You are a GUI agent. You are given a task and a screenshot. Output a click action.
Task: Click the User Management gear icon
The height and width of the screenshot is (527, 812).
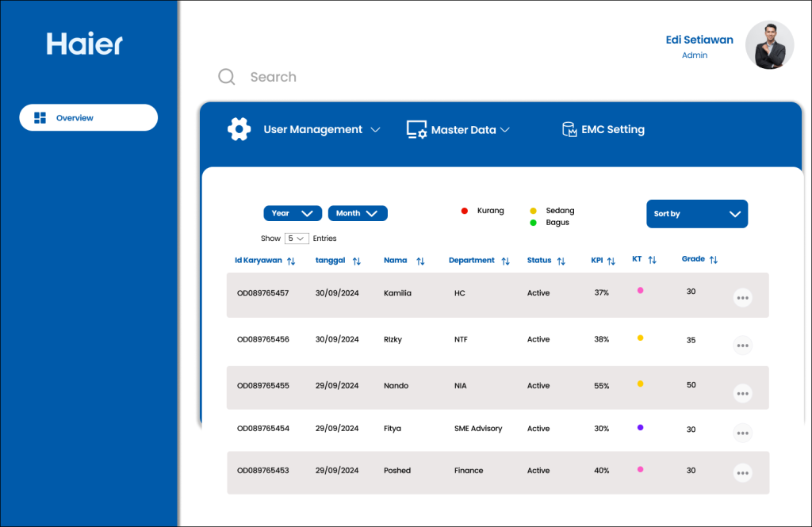click(x=239, y=129)
